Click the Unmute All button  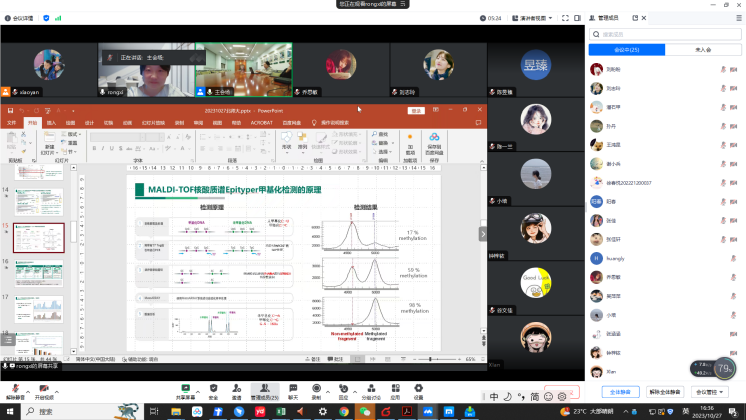(x=665, y=392)
